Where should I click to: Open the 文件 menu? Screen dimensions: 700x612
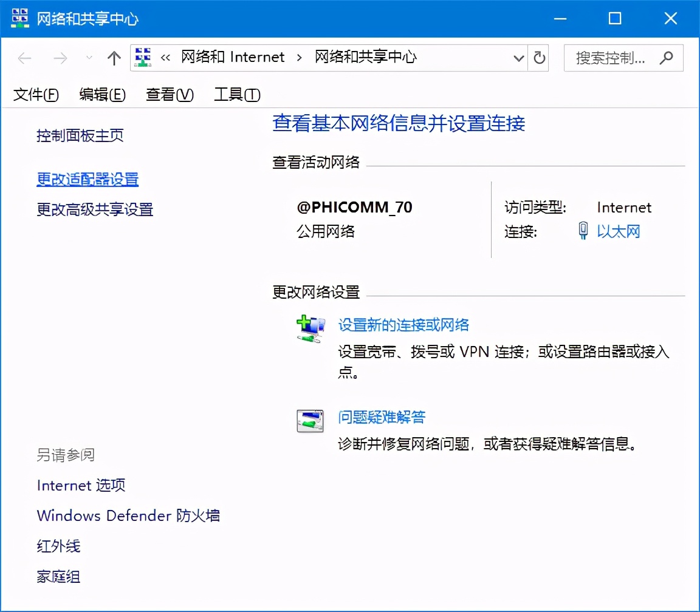point(35,95)
